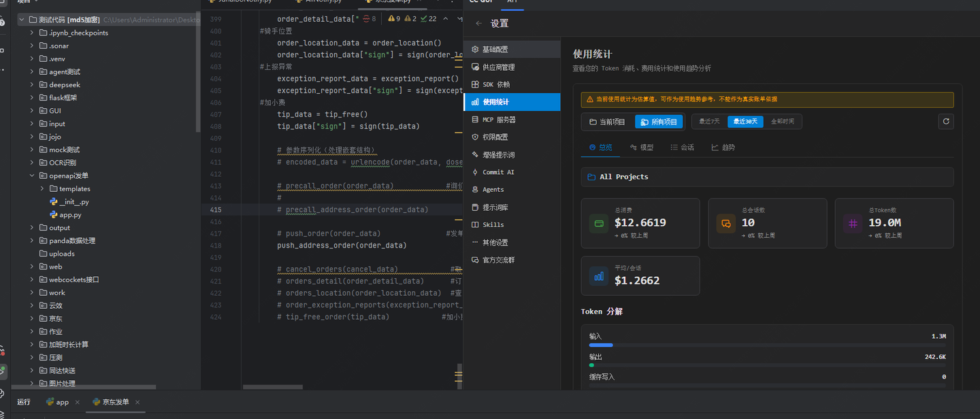Viewport: 980px width, 419px height.
Task: Select the 全部时间 time range
Action: 783,122
